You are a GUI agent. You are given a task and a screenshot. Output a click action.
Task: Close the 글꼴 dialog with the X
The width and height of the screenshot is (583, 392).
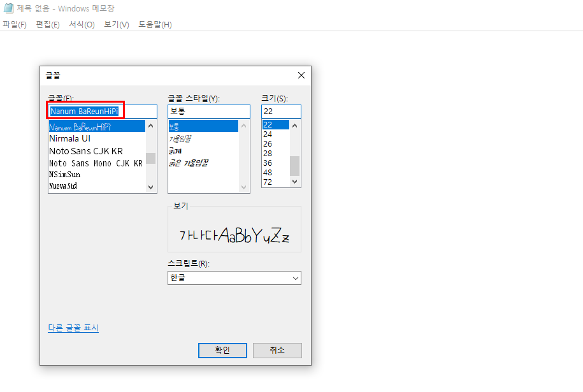point(301,75)
